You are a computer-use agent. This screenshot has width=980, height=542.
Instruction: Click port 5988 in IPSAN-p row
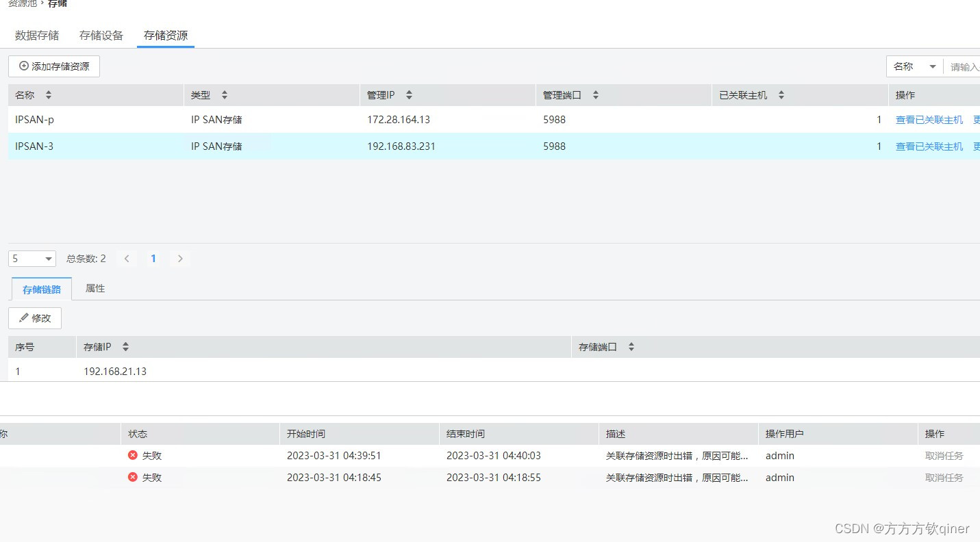point(555,120)
